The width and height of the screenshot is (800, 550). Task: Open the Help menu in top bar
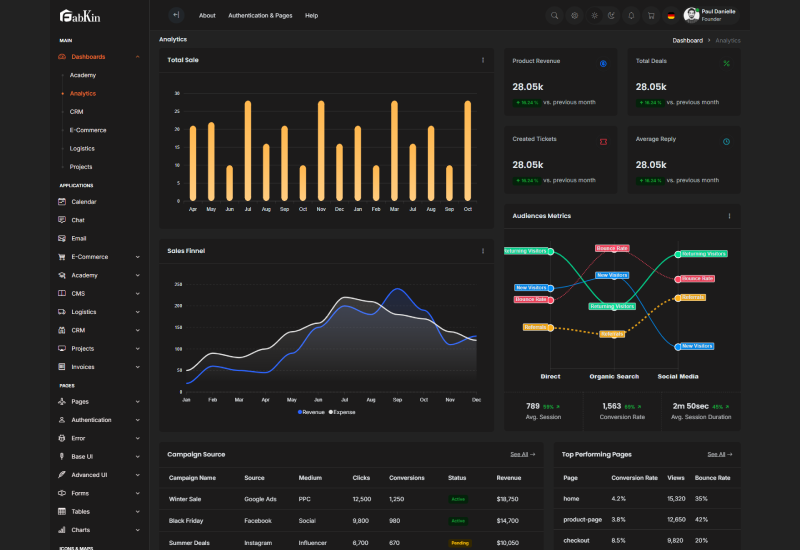point(311,16)
